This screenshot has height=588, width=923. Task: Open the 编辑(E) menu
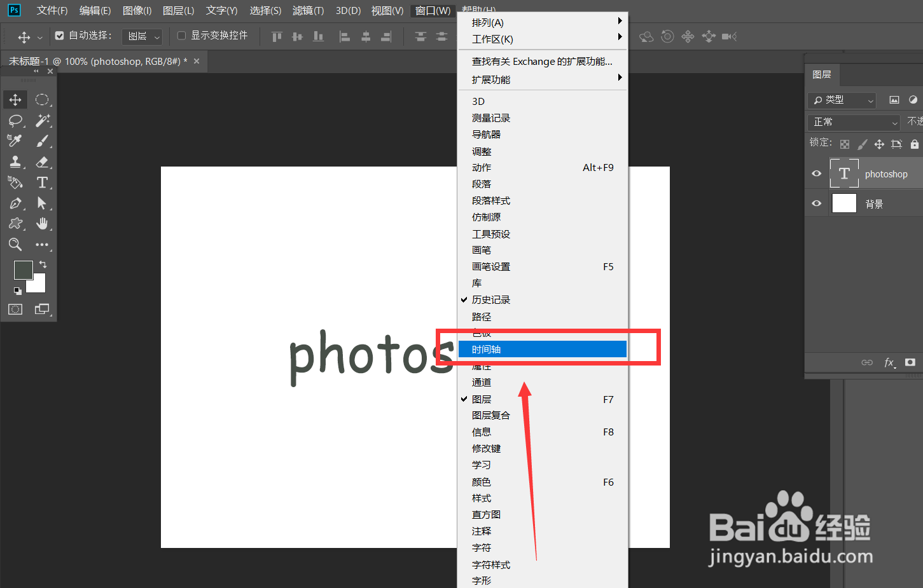pos(95,11)
